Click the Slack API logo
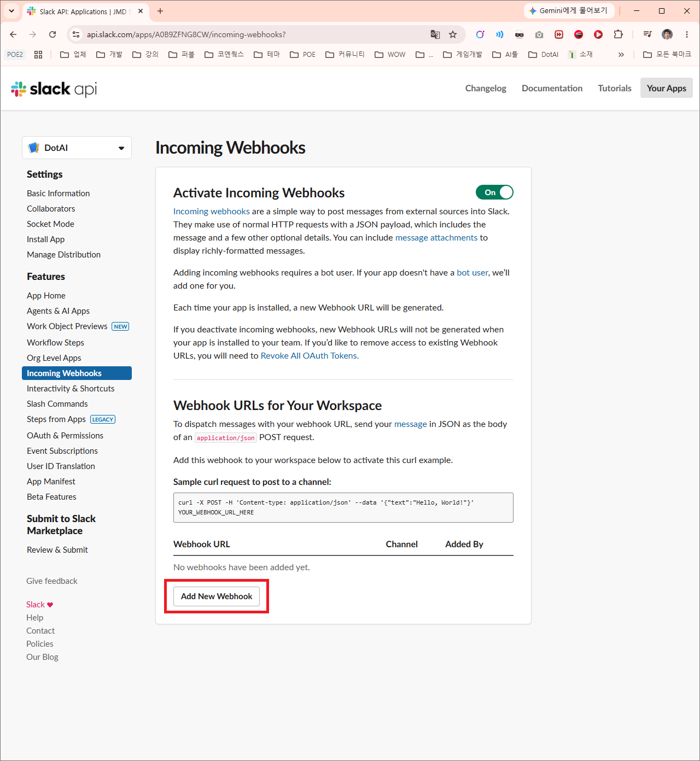700x761 pixels. pyautogui.click(x=54, y=89)
